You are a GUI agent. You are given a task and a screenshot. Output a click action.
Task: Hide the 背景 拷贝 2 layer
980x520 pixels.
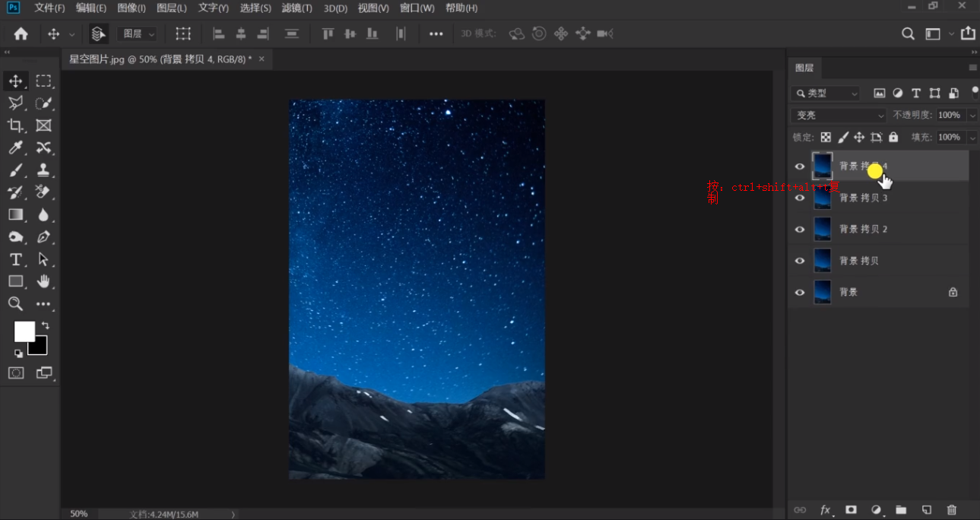tap(800, 230)
